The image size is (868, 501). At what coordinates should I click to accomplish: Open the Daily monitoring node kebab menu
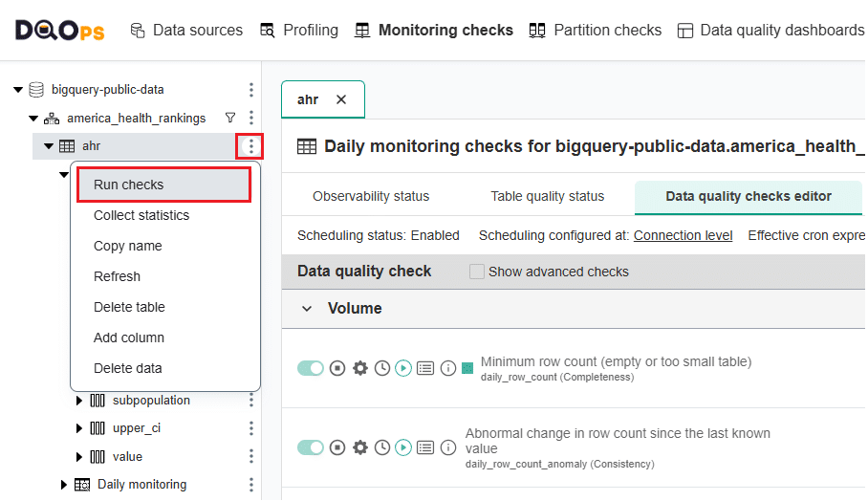tap(250, 485)
